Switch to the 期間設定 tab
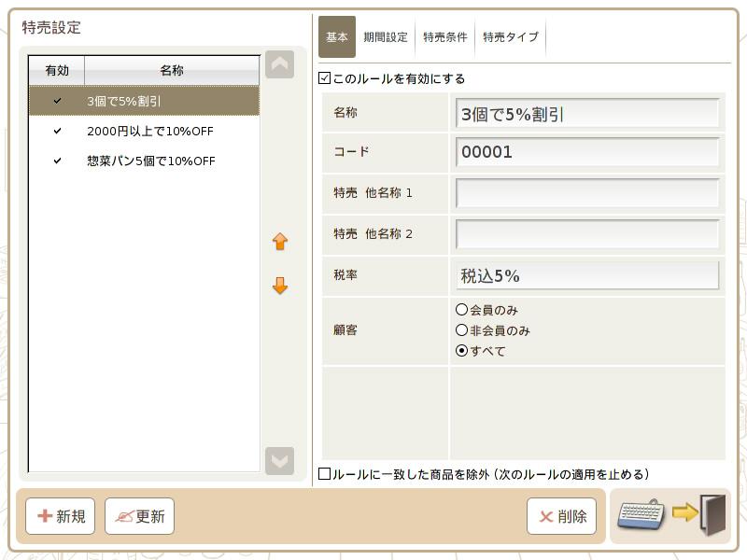 (x=386, y=37)
